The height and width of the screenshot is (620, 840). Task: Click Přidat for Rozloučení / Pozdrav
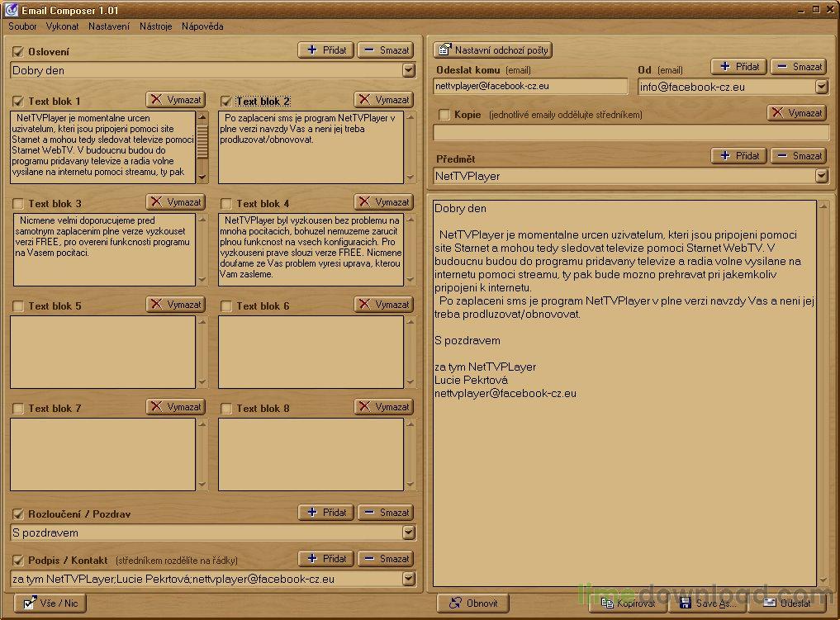pyautogui.click(x=325, y=513)
